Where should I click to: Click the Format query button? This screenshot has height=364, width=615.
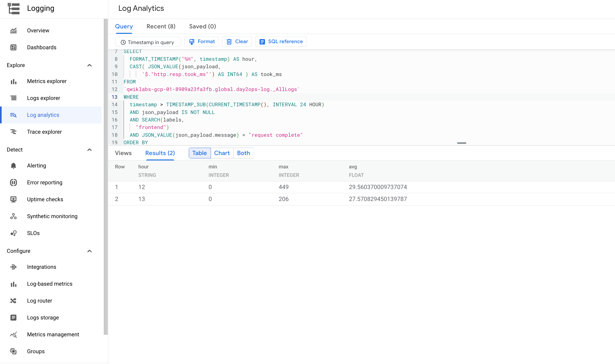coord(202,42)
